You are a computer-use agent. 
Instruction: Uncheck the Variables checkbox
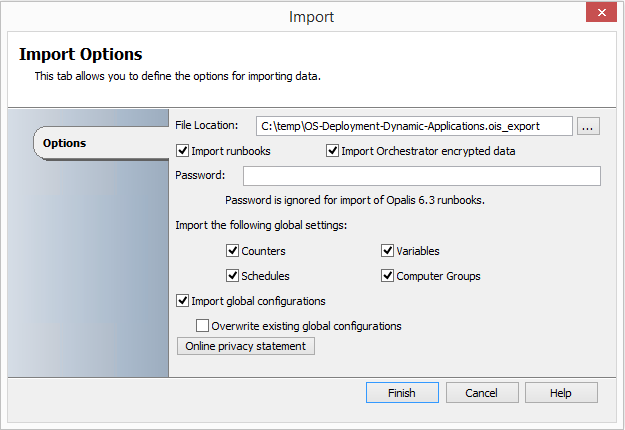click(387, 251)
